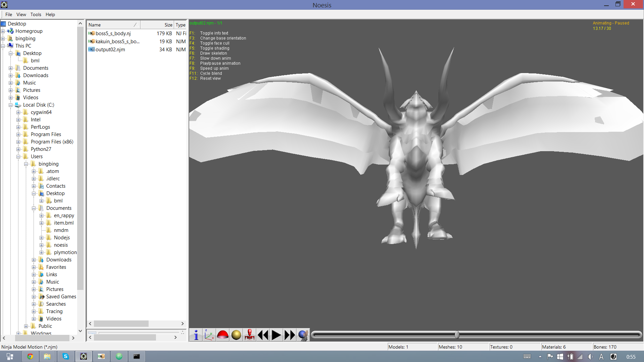Expand the cygwin64 folder node
Image resolution: width=644 pixels, height=362 pixels.
[x=18, y=112]
